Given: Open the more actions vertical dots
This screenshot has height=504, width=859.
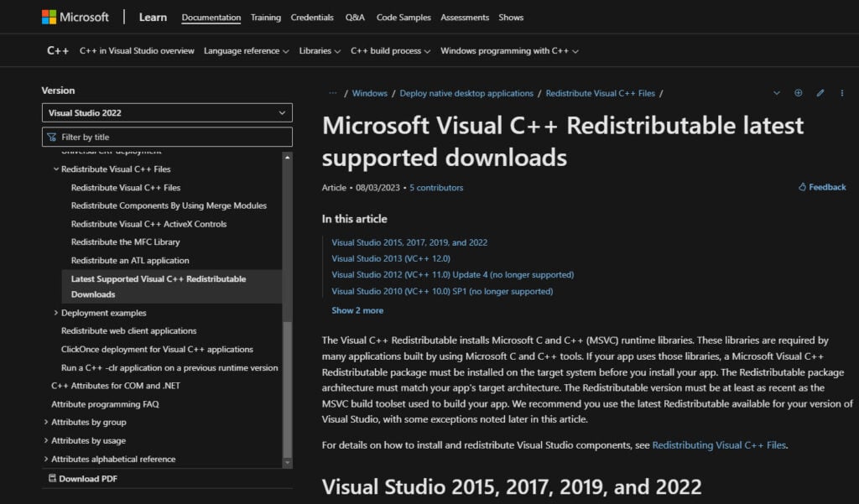Looking at the screenshot, I should click(842, 93).
